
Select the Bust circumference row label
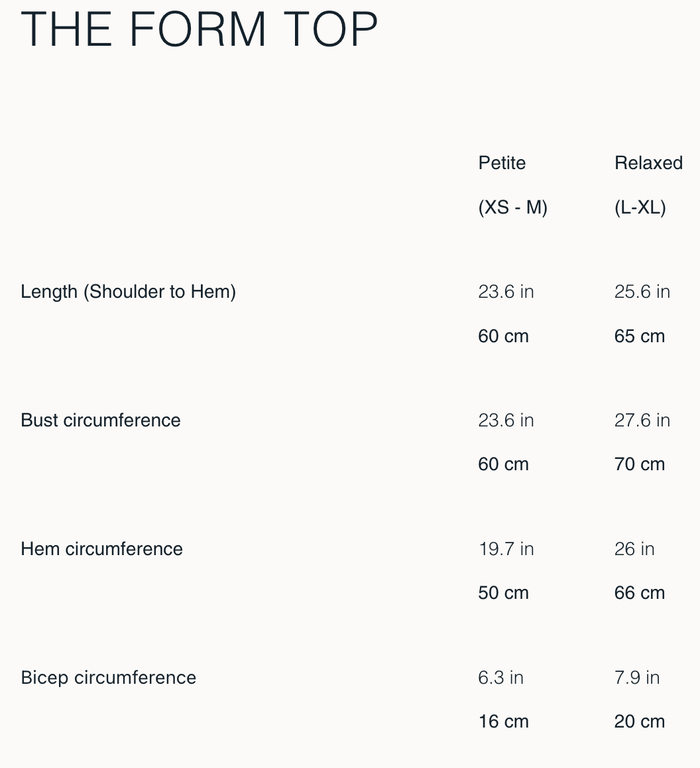pos(101,420)
